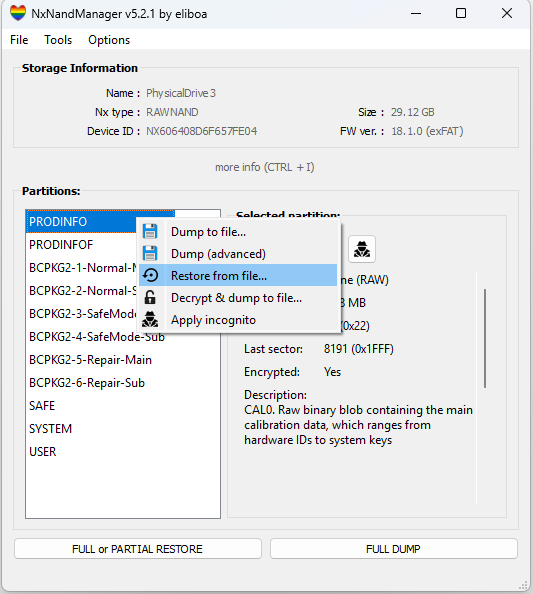Click the FULL DUMP button

coord(394,549)
